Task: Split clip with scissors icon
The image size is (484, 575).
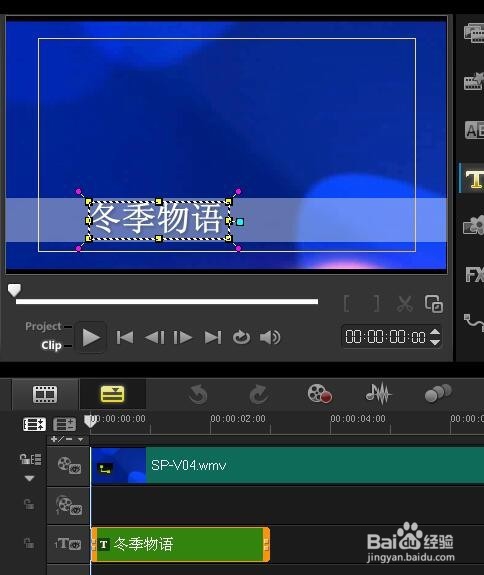Action: pyautogui.click(x=405, y=304)
